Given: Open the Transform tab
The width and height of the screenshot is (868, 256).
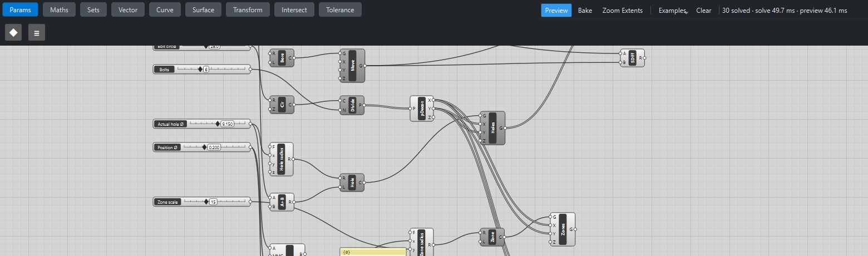Looking at the screenshot, I should coord(248,10).
